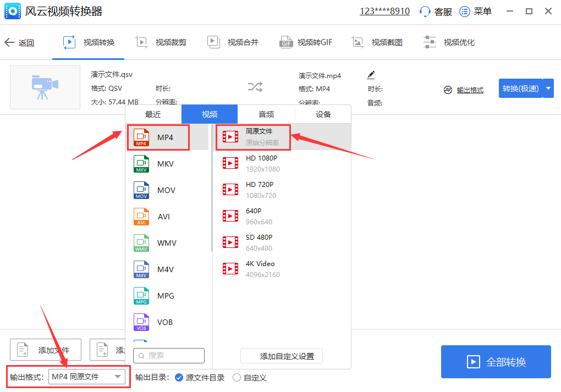The height and width of the screenshot is (392, 561).
Task: Choose 同原文件 原始分辨率 preset
Action: coord(283,137)
